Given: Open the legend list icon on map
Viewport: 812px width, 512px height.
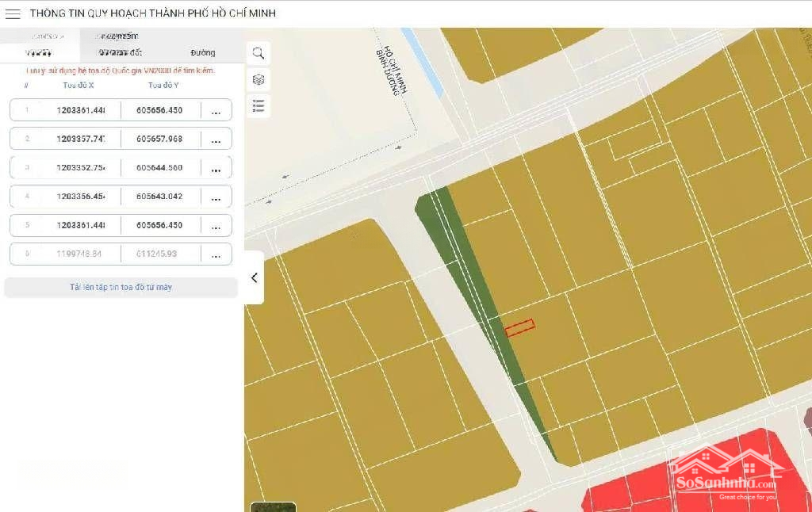Looking at the screenshot, I should 259,105.
